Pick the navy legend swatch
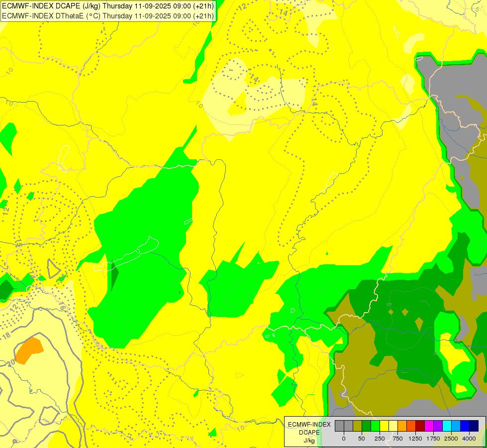487x448 pixels. tap(474, 426)
